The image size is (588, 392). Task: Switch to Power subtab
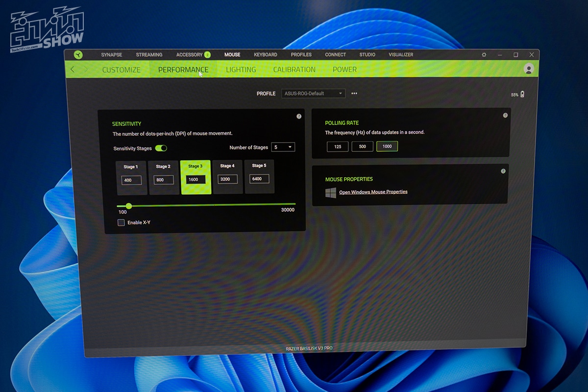[x=345, y=70]
